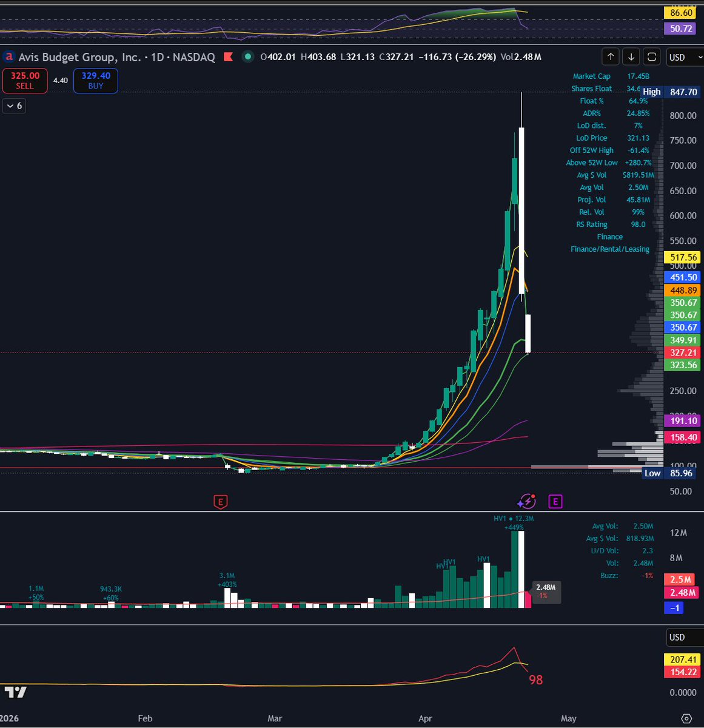This screenshot has height=728, width=704.
Task: Click the pink 158.40 price tag
Action: (683, 437)
